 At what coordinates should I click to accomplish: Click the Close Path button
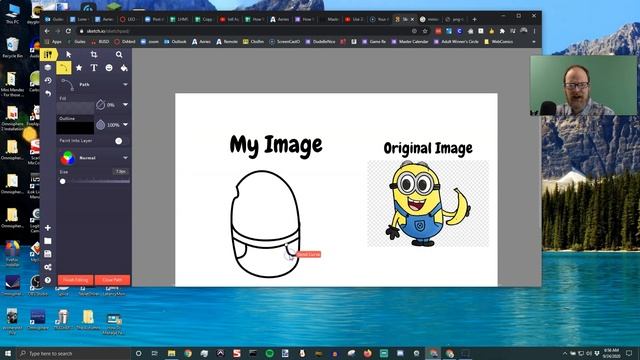(x=112, y=280)
